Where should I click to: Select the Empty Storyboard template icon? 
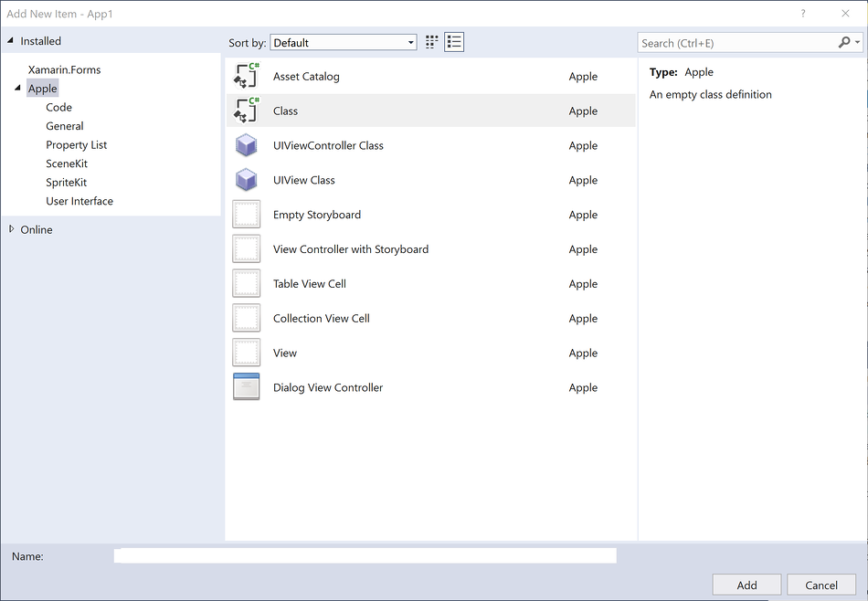(246, 215)
